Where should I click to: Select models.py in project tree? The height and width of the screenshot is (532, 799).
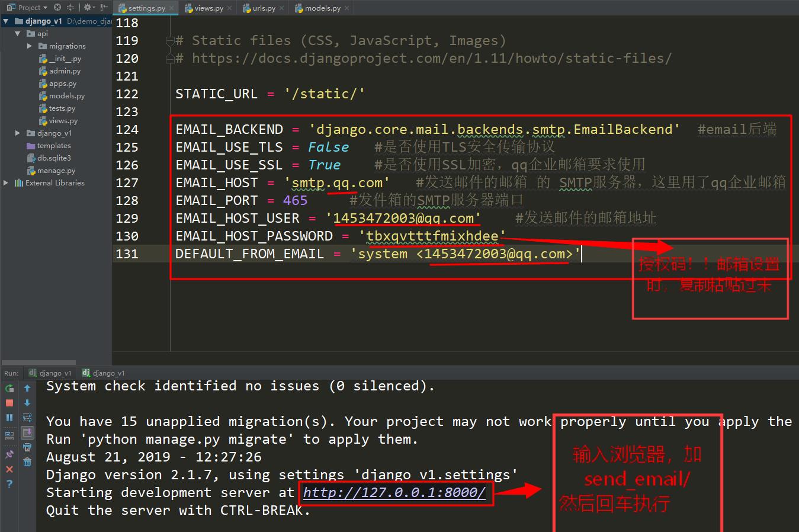[62, 96]
